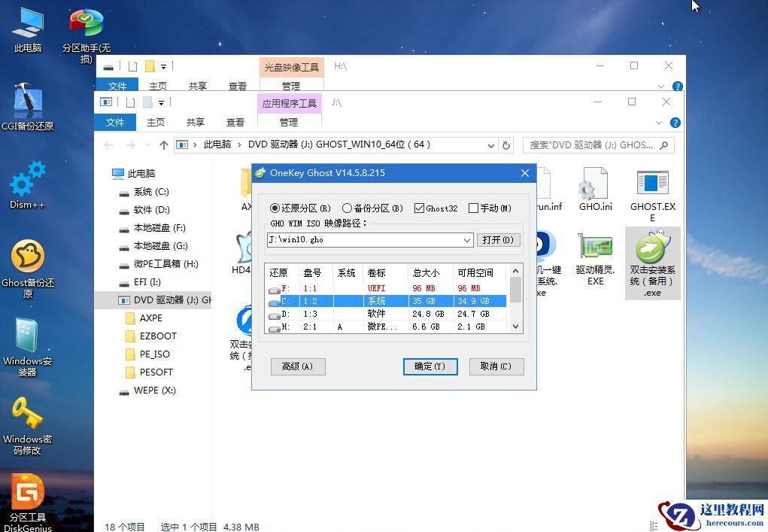Open the GHO image path dropdown
Viewport: 768px width, 532px height.
[467, 240]
